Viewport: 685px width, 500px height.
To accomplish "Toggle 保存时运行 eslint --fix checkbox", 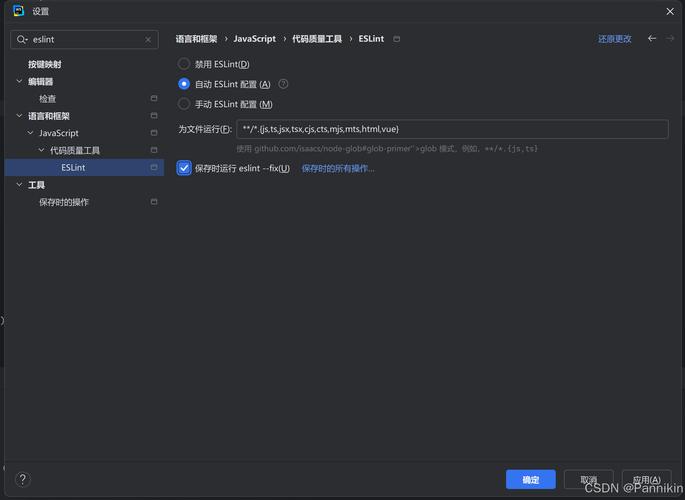I will 184,168.
